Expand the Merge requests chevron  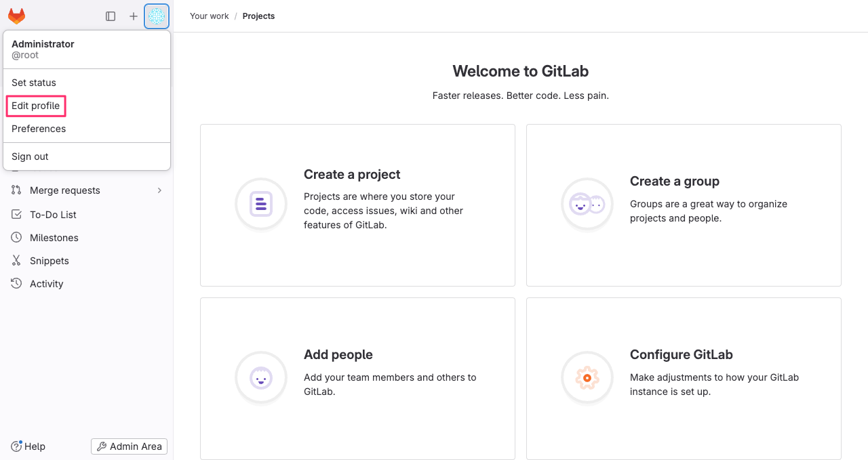tap(159, 190)
